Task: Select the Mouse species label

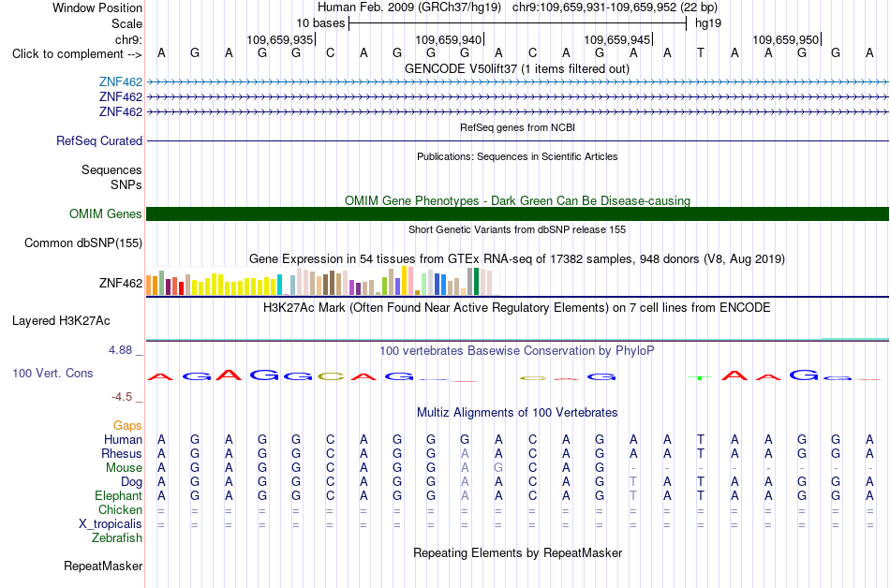Action: [124, 468]
